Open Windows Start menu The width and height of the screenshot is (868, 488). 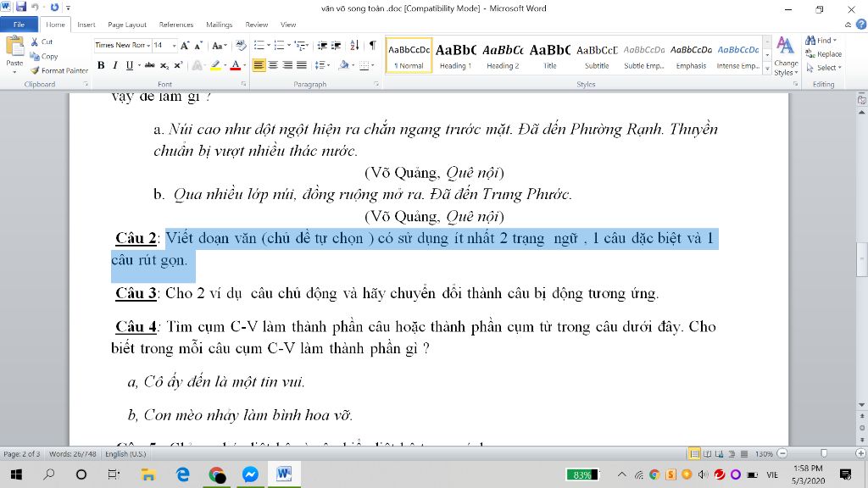coord(16,474)
